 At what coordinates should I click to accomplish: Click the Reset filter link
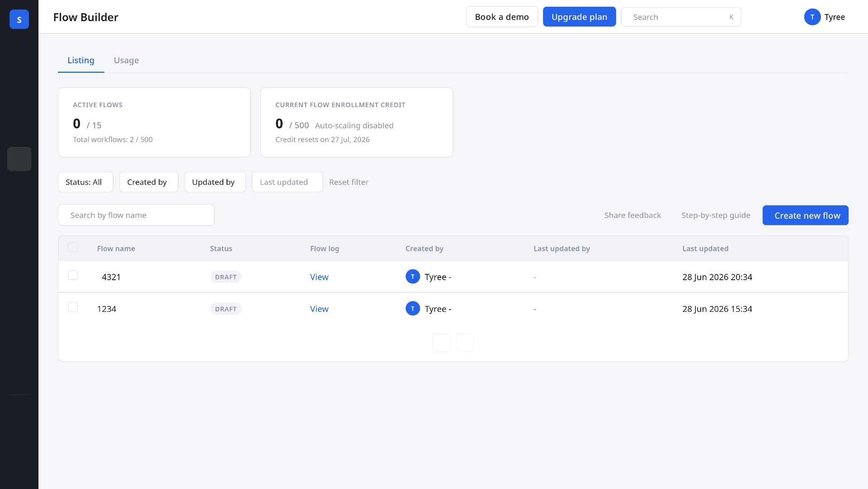coord(349,182)
